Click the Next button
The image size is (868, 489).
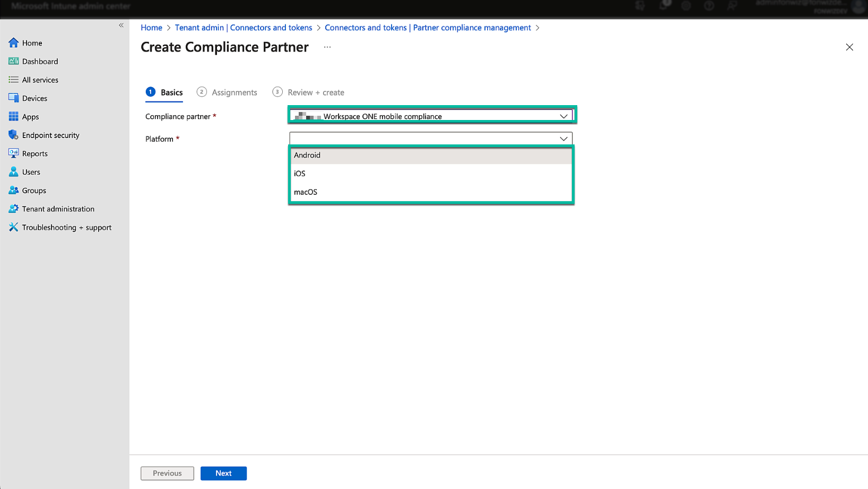(223, 473)
